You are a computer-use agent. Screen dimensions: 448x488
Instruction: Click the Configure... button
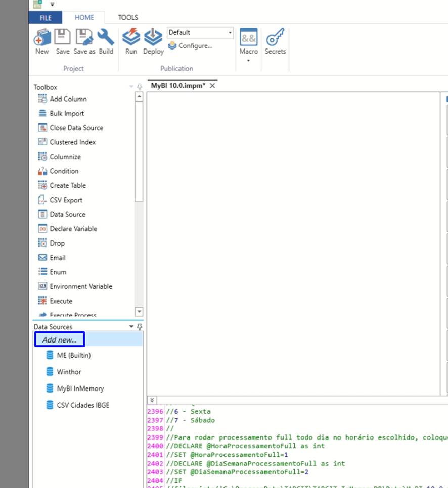click(191, 46)
